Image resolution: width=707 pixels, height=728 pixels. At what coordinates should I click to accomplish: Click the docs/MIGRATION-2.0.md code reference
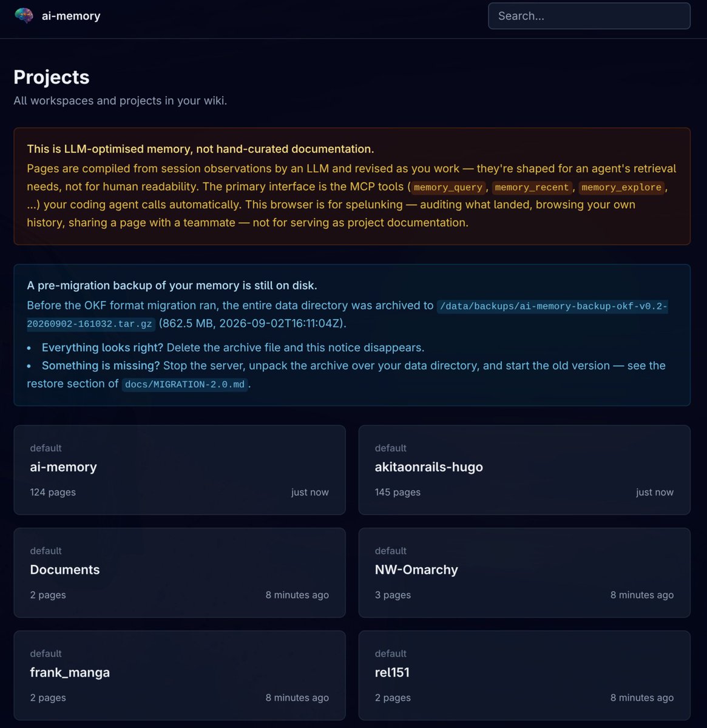(184, 385)
